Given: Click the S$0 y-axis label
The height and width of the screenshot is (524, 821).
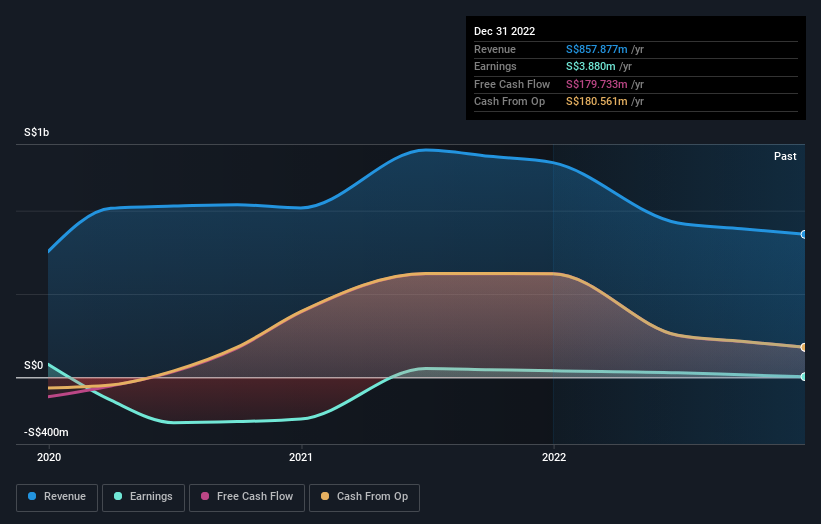Looking at the screenshot, I should tap(34, 365).
